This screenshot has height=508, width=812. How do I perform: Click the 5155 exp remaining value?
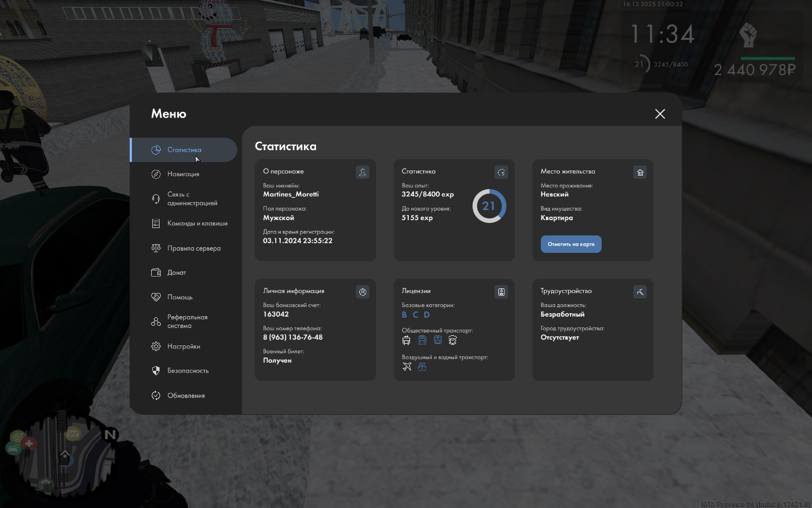tap(417, 218)
